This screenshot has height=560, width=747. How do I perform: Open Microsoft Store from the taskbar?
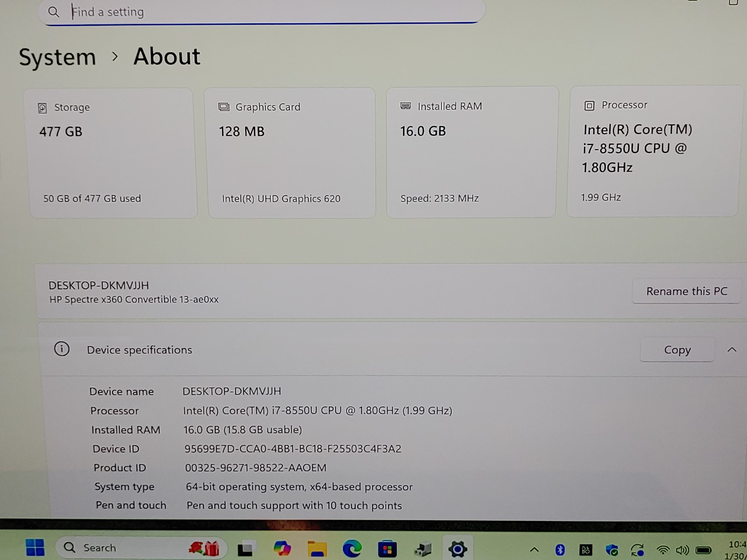[x=387, y=549]
